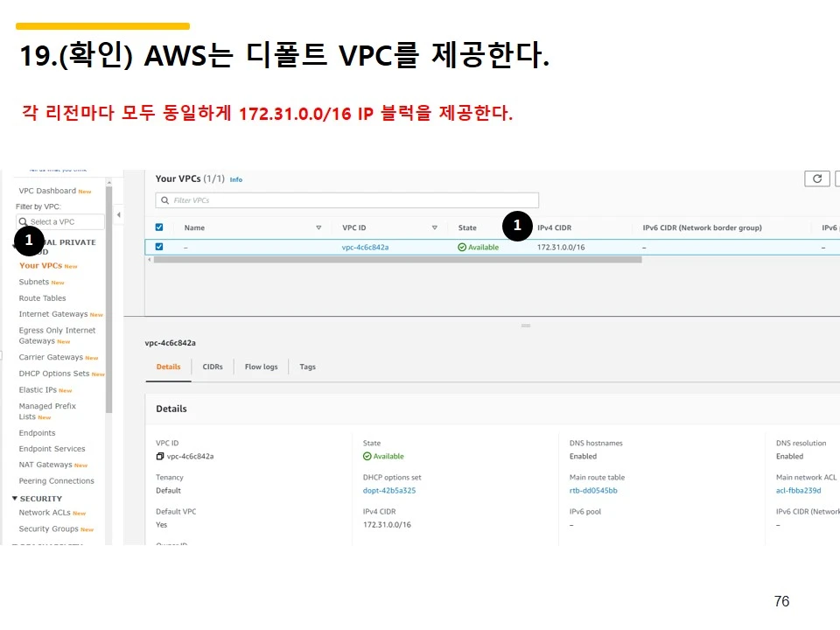Open main network ACL acl-fbba239d

(799, 490)
